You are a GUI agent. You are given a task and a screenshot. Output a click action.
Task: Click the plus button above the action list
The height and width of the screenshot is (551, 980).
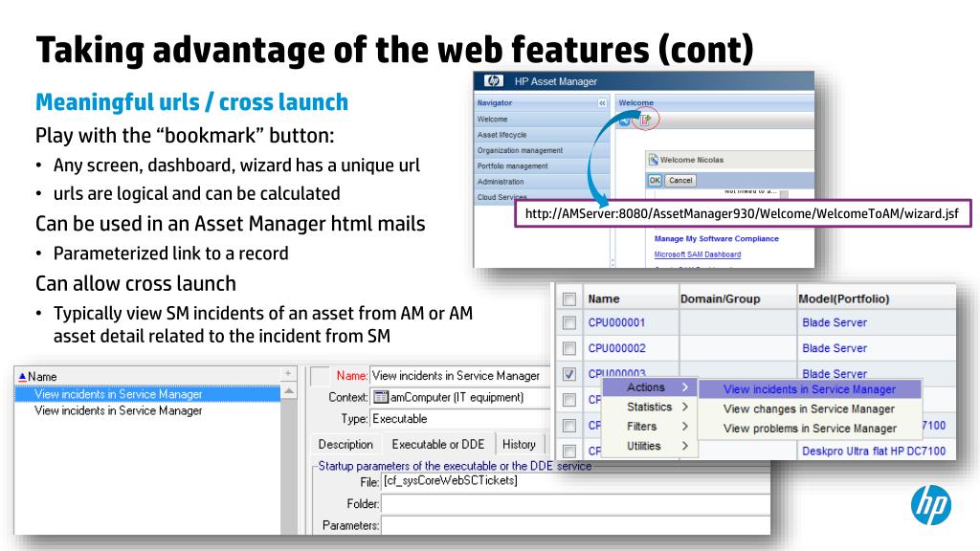click(288, 374)
